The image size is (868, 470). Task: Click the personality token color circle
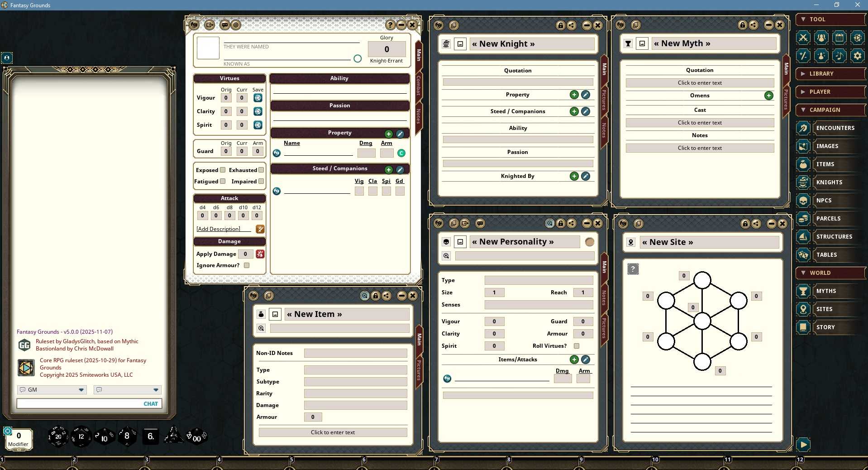589,242
